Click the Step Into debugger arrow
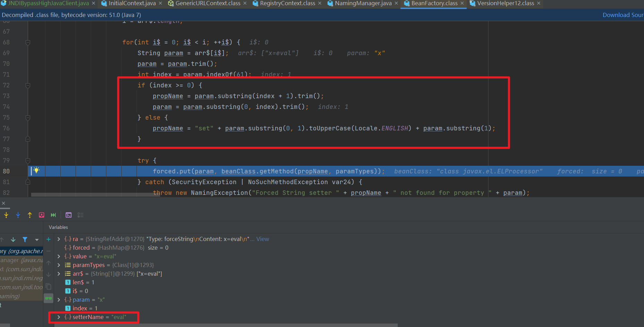 pyautogui.click(x=6, y=215)
